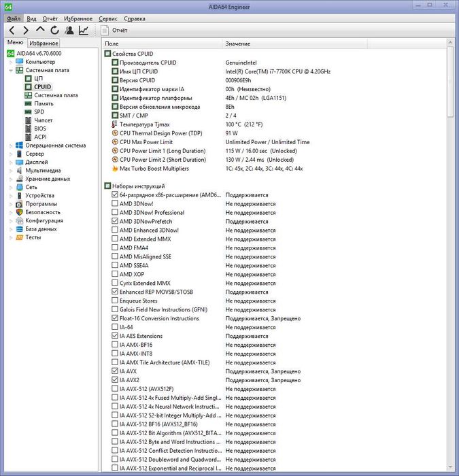Click the scrollbar down arrow
459x476 pixels.
(x=450, y=467)
